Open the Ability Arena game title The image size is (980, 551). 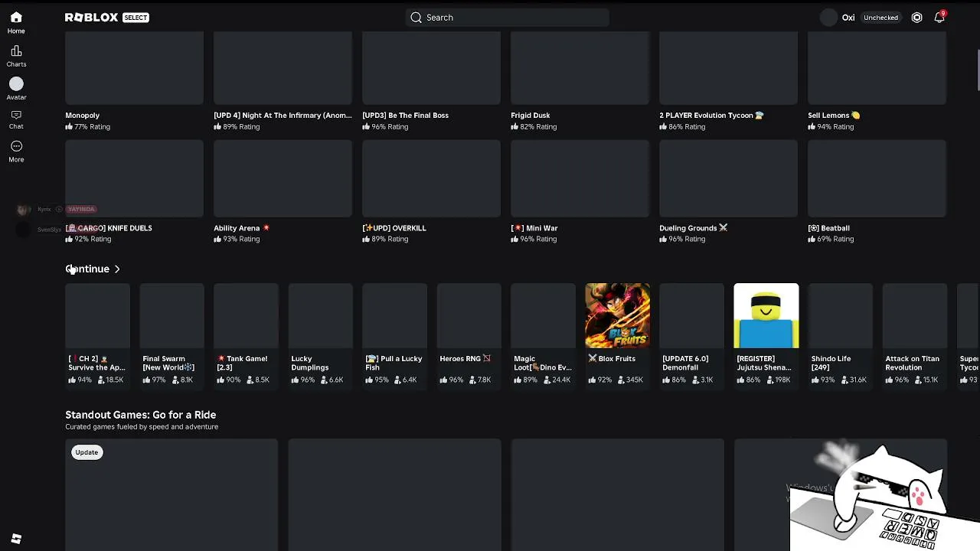tap(241, 228)
